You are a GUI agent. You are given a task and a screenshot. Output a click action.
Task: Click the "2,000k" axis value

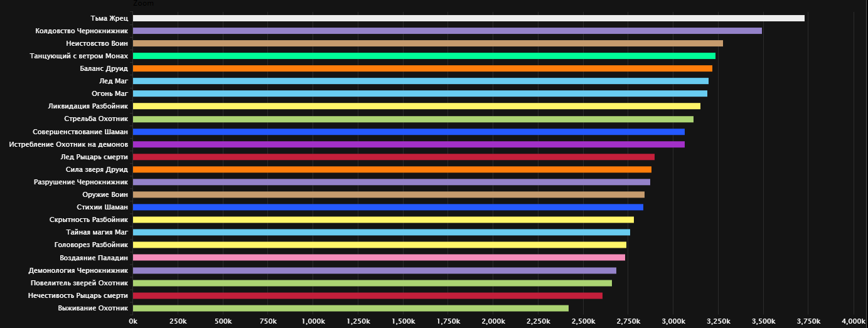point(493,321)
